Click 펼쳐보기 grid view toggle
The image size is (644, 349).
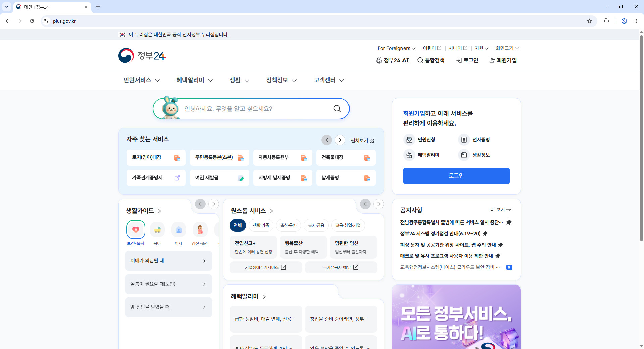coord(362,141)
